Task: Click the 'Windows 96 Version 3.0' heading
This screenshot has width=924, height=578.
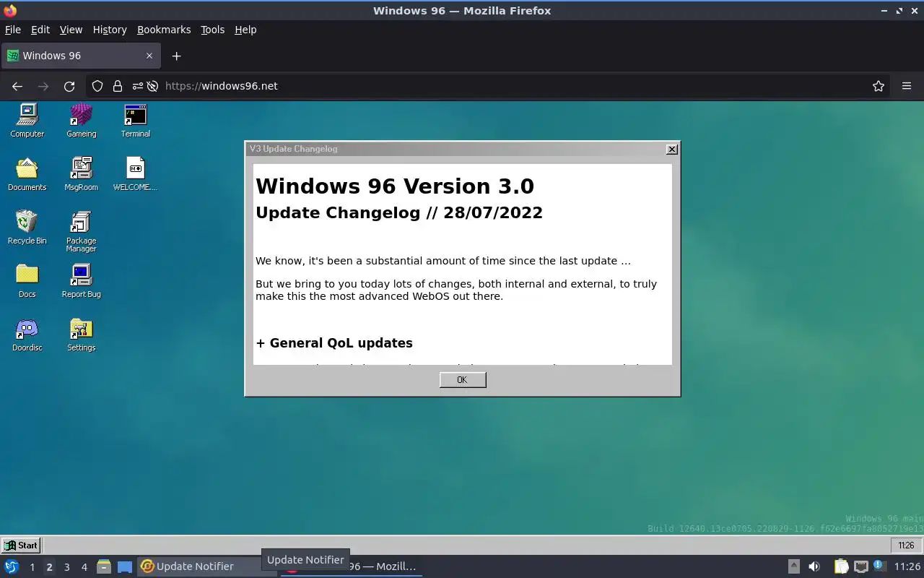Action: 395,186
